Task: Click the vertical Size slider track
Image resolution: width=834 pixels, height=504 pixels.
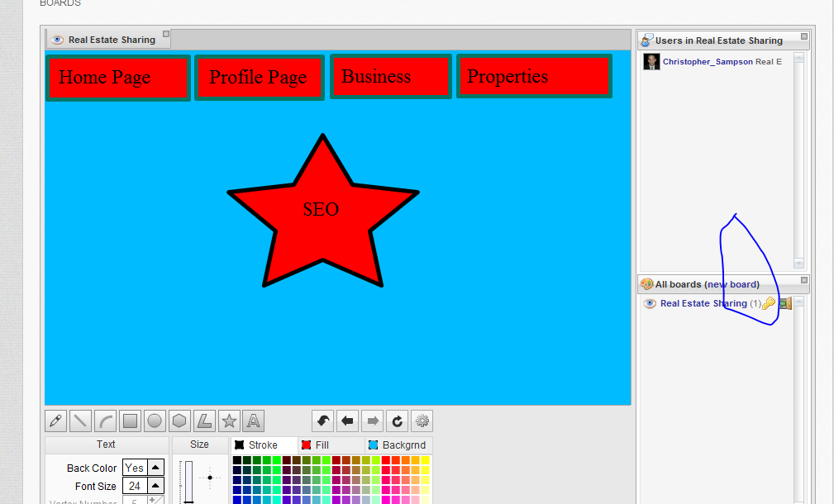Action: point(188,482)
